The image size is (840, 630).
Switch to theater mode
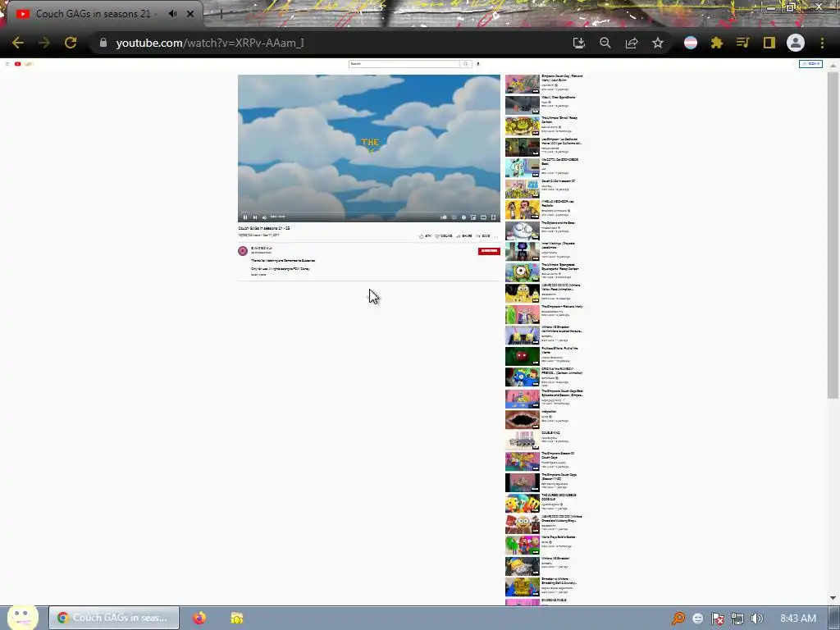[483, 217]
